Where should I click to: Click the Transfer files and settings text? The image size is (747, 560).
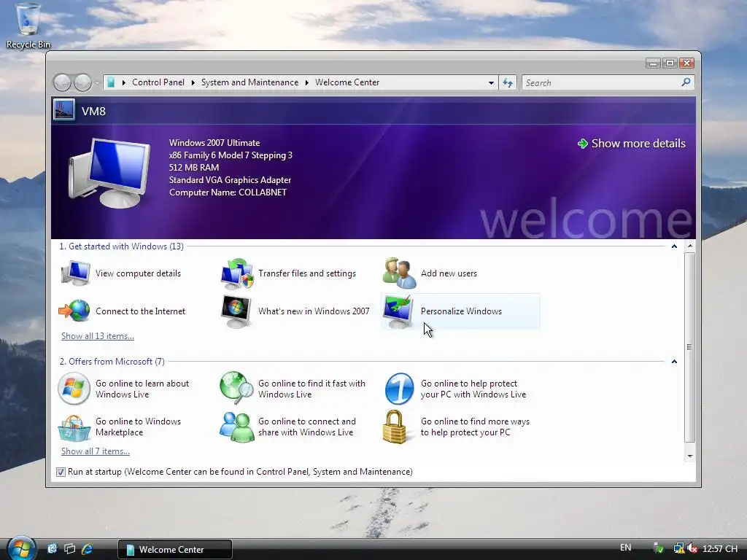pyautogui.click(x=307, y=273)
